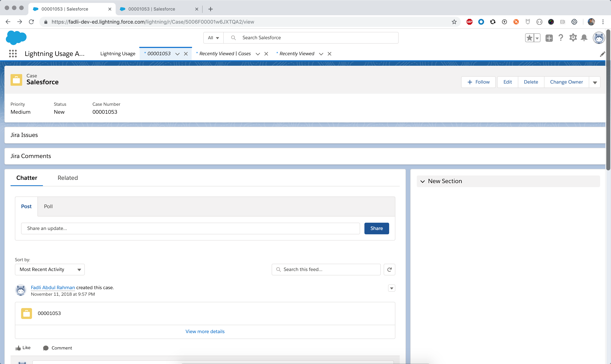Click the thumbs-up Like button

pyautogui.click(x=23, y=348)
